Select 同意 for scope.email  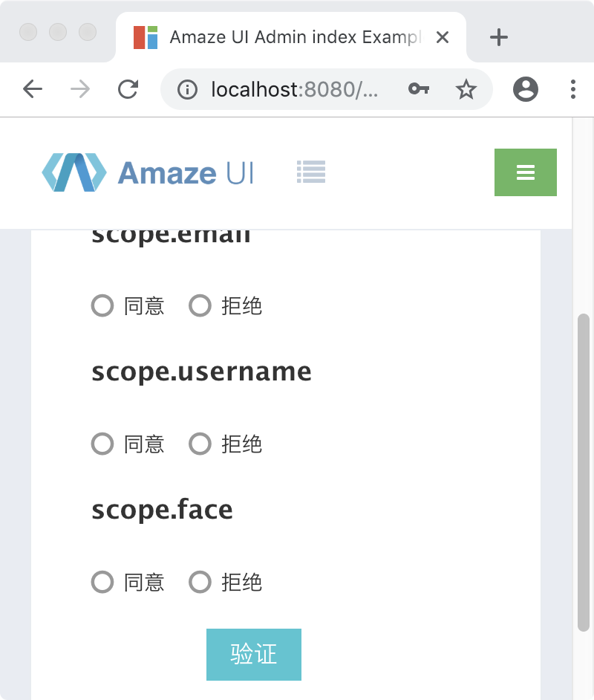click(102, 305)
